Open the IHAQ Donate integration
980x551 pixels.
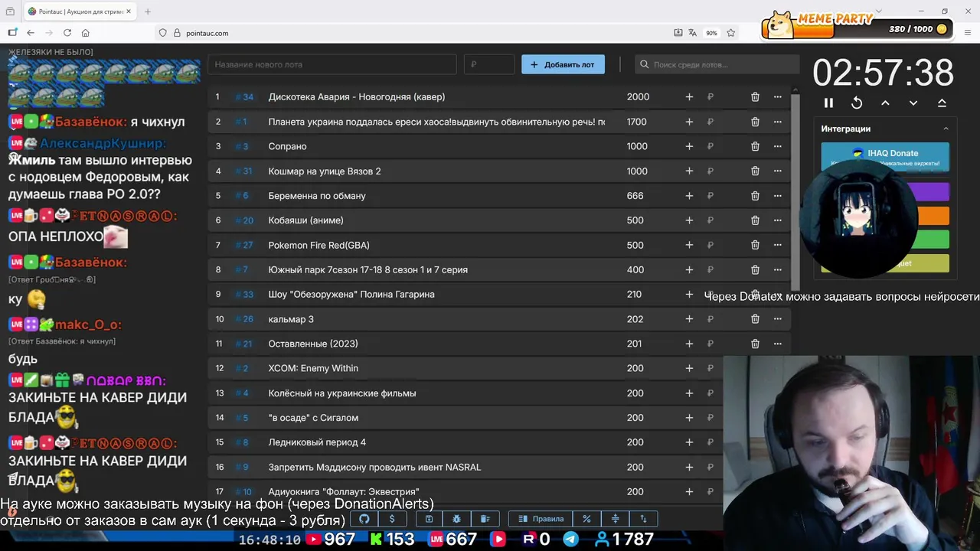(885, 155)
